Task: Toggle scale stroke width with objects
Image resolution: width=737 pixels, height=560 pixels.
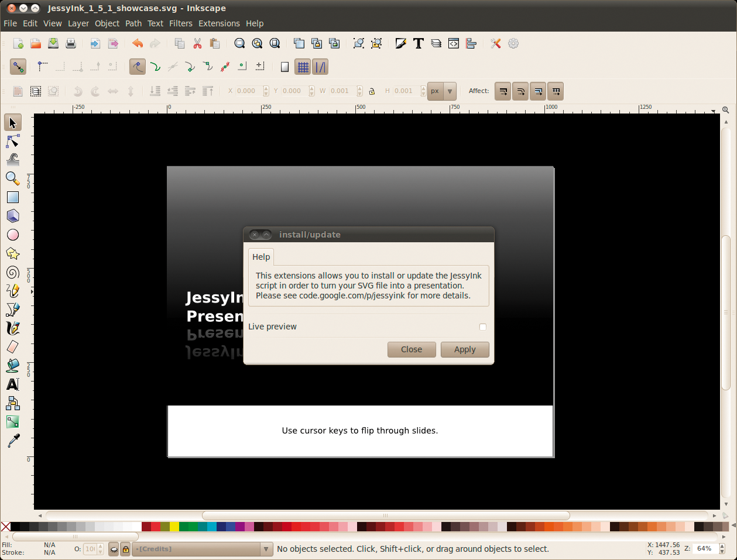Action: [503, 91]
